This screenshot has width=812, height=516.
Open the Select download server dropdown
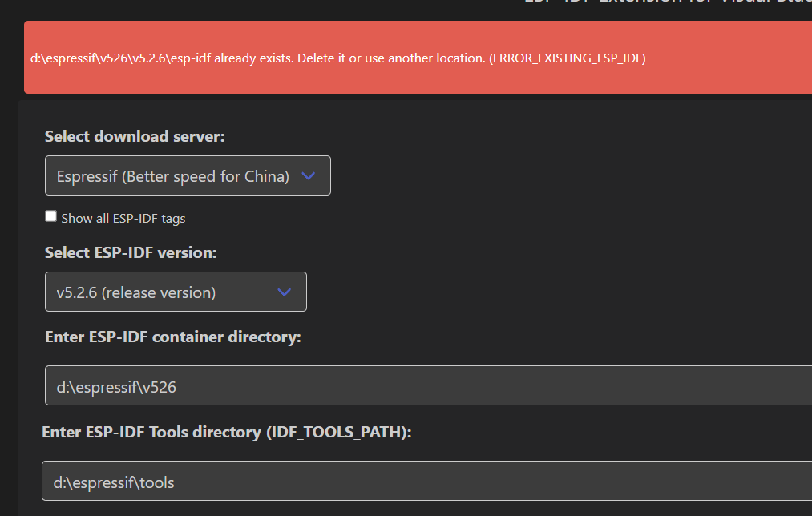(188, 175)
